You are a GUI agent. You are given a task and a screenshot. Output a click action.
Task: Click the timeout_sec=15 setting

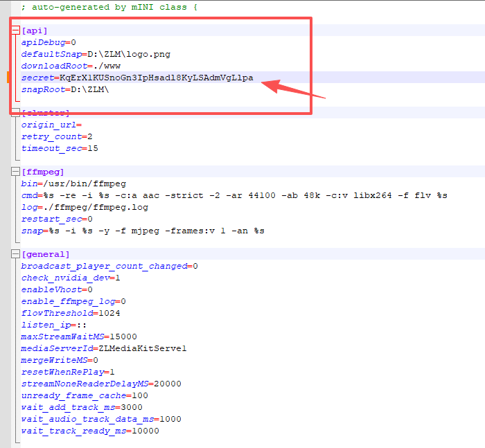pos(60,148)
